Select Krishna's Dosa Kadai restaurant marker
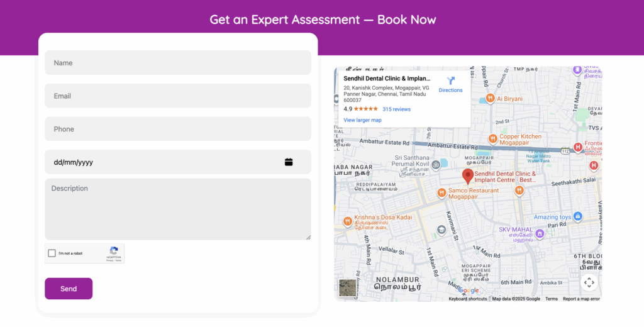Image resolution: width=644 pixels, height=327 pixels. point(347,221)
